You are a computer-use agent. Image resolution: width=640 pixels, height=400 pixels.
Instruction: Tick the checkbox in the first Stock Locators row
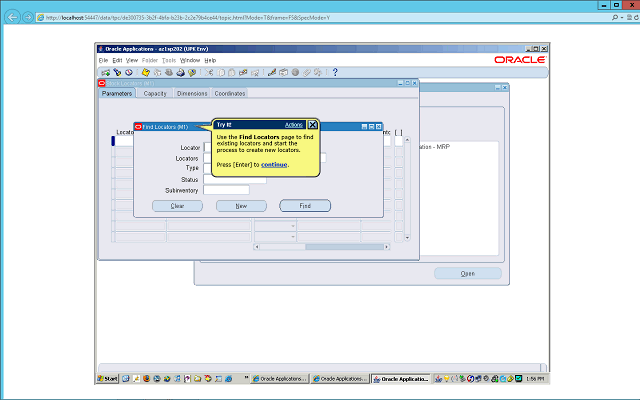tap(399, 141)
